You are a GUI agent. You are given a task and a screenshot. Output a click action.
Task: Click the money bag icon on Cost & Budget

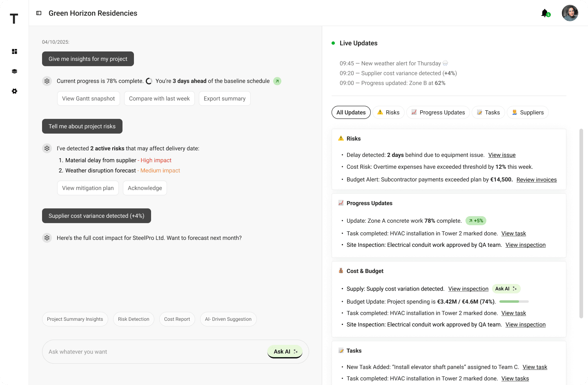[340, 271]
